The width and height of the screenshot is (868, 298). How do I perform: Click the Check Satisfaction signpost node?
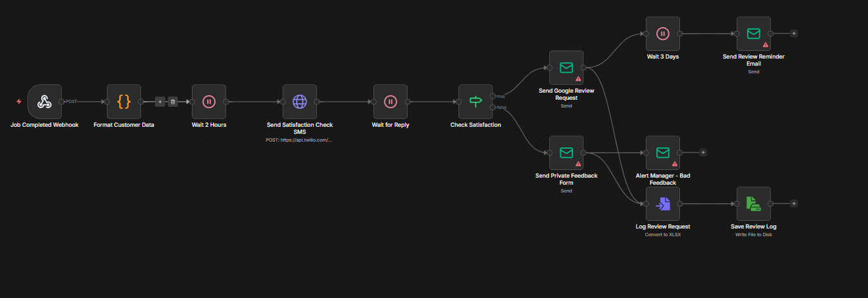[475, 102]
